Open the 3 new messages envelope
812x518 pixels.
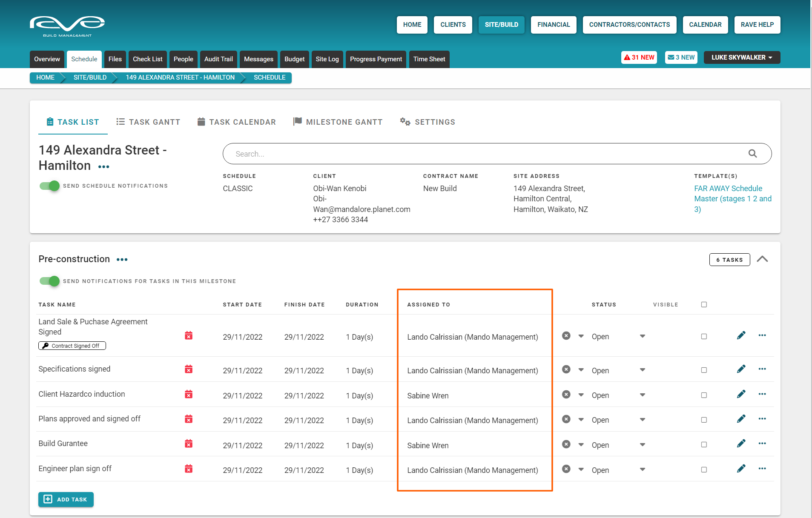click(x=681, y=57)
